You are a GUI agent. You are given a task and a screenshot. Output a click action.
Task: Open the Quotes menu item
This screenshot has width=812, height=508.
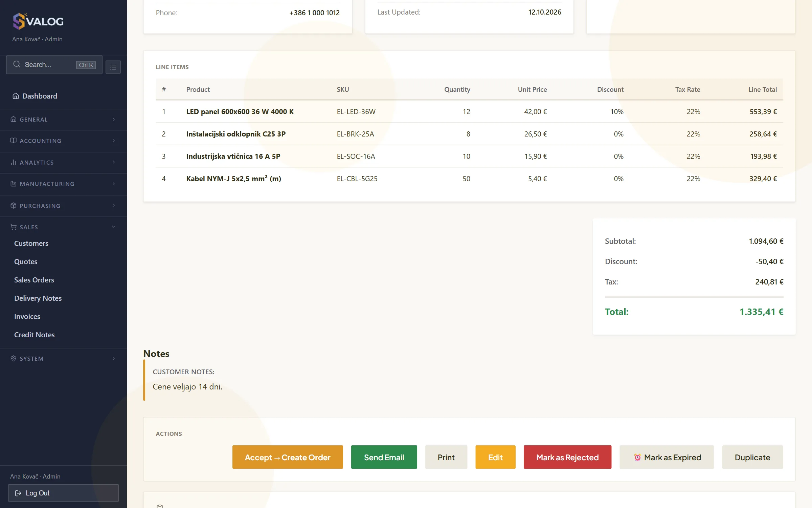(x=26, y=262)
